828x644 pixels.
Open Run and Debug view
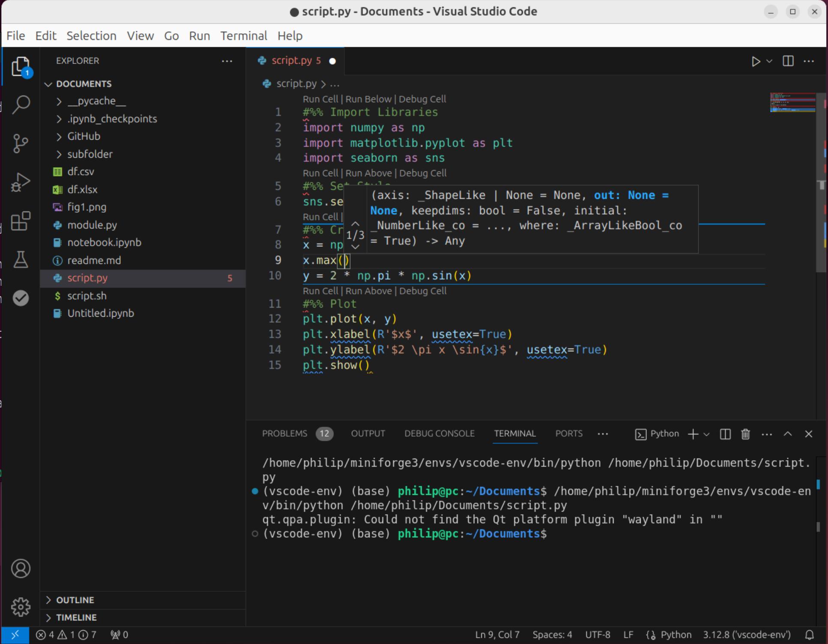point(21,182)
